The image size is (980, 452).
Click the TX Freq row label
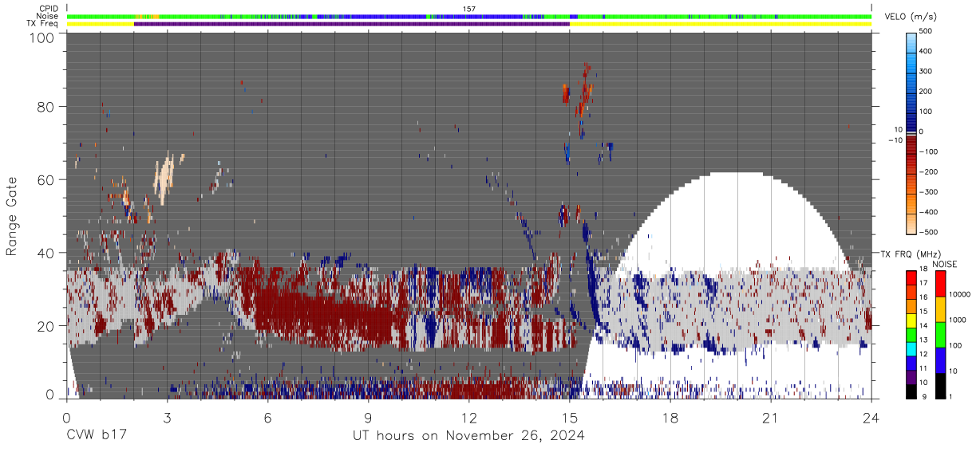pos(42,23)
